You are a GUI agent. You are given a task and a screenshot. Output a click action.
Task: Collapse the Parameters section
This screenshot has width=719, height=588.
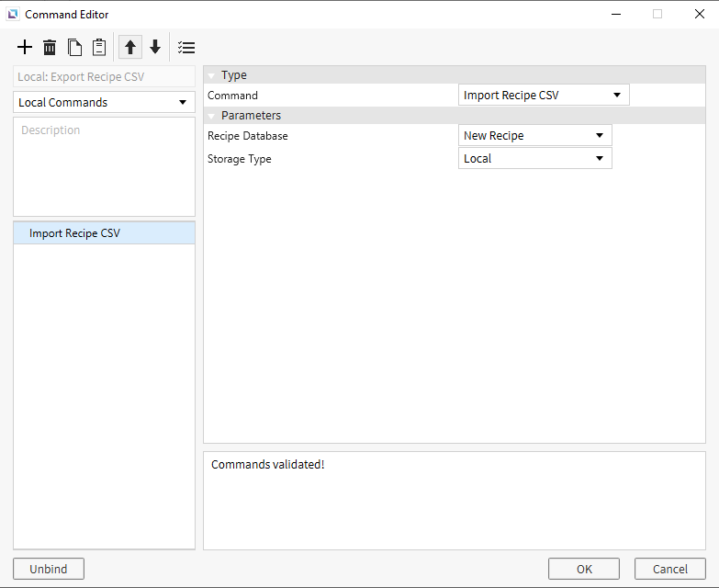pos(211,116)
